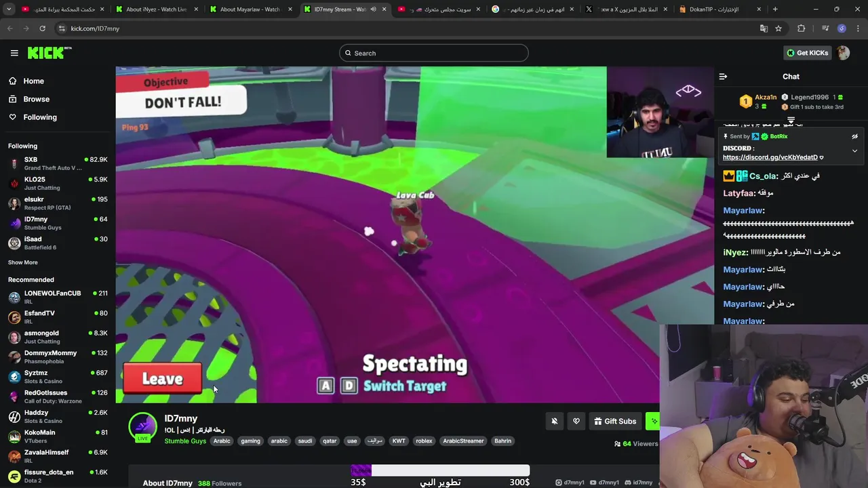Viewport: 868px width, 488px height.
Task: Open a new browser tab
Action: click(x=775, y=9)
